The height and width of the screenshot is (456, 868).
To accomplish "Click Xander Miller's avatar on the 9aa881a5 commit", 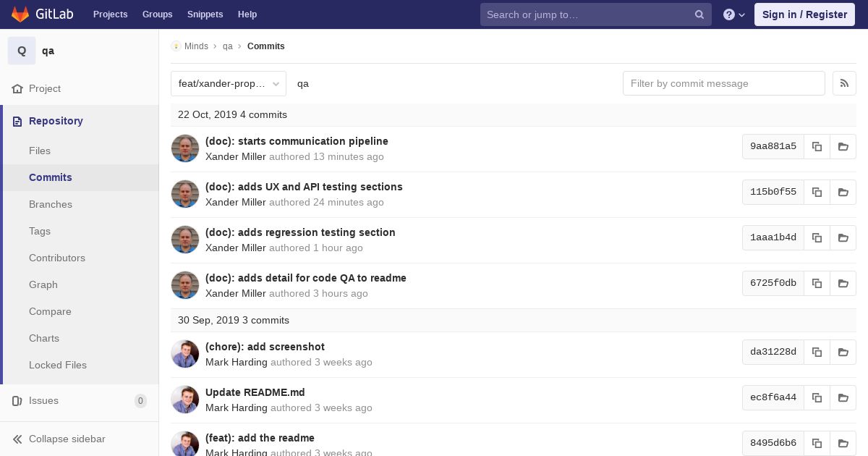I will [x=185, y=148].
